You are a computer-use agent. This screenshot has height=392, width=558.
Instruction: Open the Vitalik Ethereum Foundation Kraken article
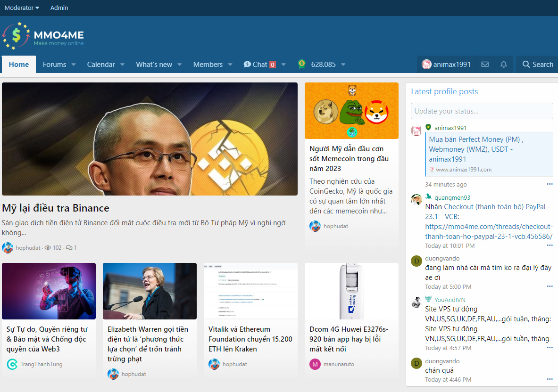click(250, 339)
